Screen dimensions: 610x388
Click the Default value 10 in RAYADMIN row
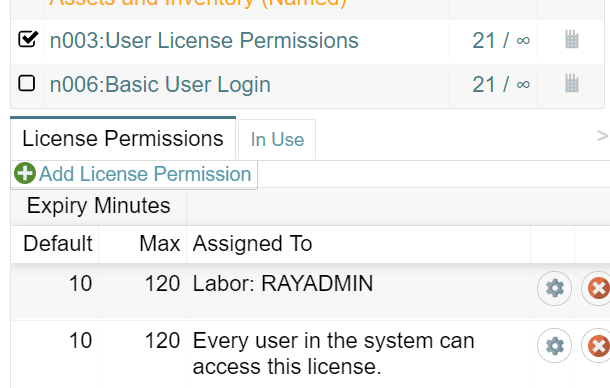pos(81,283)
